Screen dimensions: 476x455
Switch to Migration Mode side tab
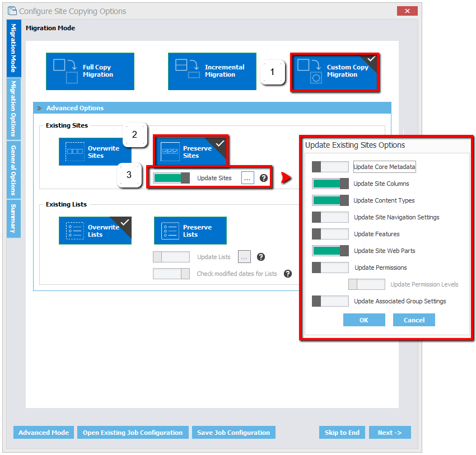(x=13, y=48)
